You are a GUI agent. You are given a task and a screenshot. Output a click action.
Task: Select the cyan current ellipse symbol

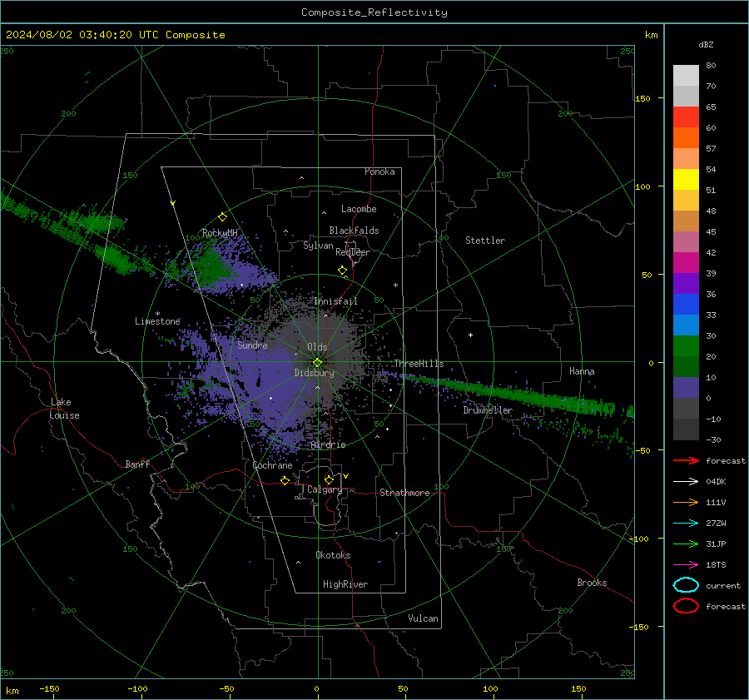(x=686, y=585)
